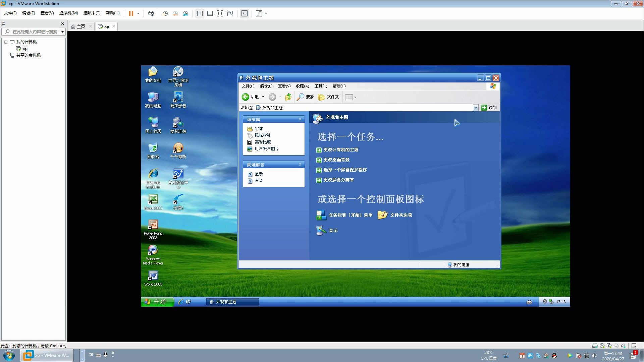Open 系统安全中心 desktop icon
The width and height of the screenshot is (644, 362).
(178, 178)
